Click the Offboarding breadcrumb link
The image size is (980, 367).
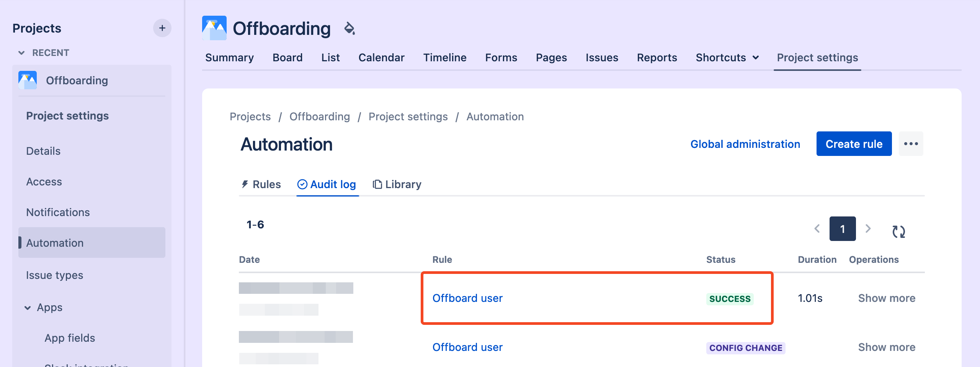point(320,116)
